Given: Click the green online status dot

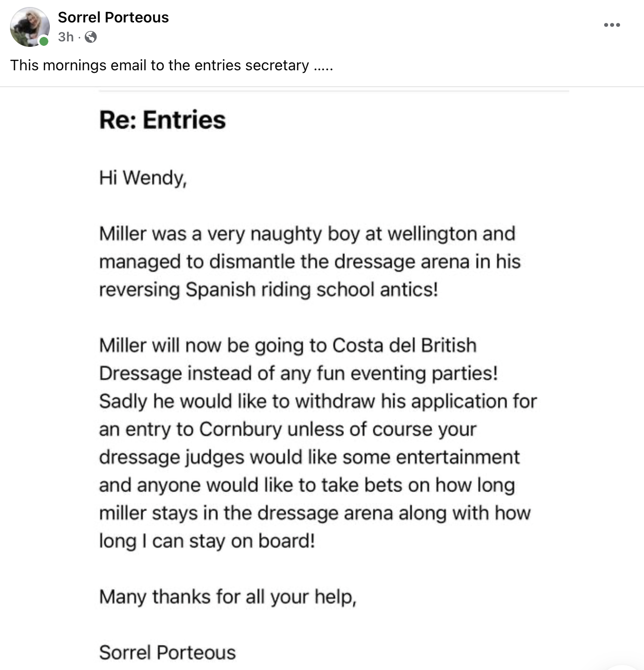Looking at the screenshot, I should (x=44, y=42).
